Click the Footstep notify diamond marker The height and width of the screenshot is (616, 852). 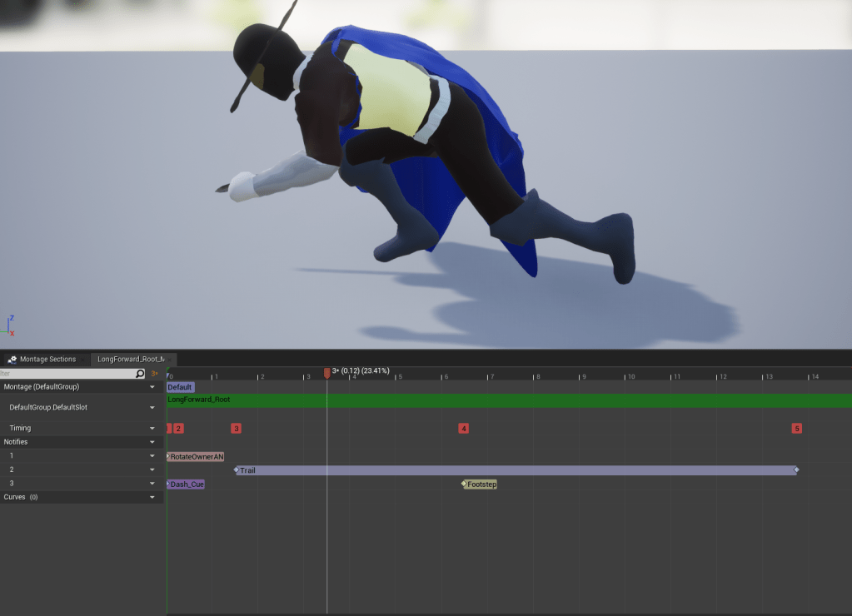point(465,484)
